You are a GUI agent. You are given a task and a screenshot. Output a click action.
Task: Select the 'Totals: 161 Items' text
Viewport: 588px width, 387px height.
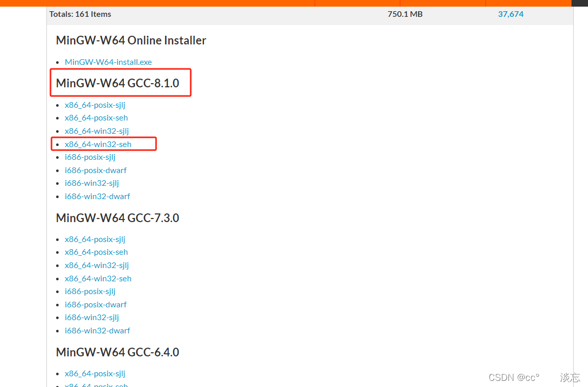[80, 14]
